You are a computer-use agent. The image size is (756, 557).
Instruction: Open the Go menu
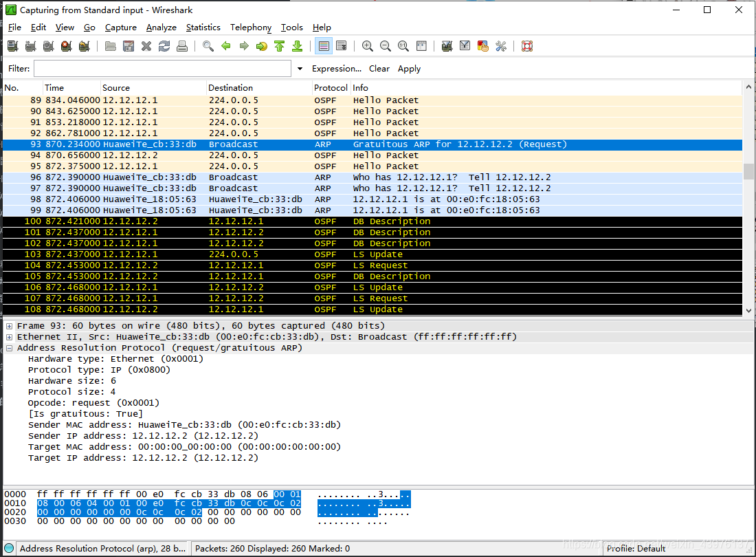pos(89,28)
